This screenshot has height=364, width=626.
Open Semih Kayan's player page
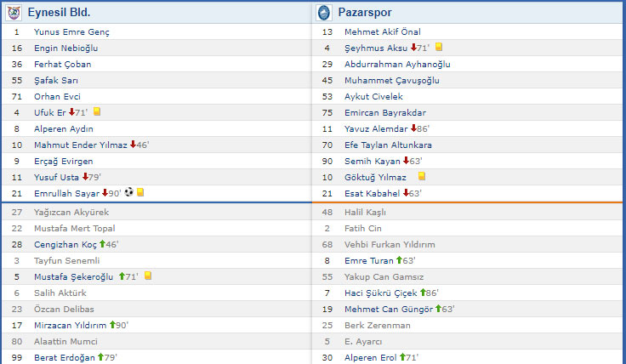pos(372,161)
